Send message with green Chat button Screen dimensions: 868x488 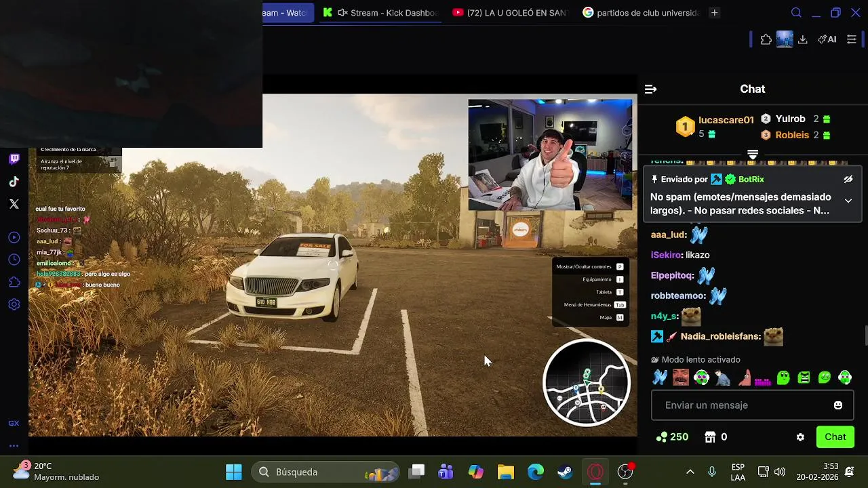point(835,437)
